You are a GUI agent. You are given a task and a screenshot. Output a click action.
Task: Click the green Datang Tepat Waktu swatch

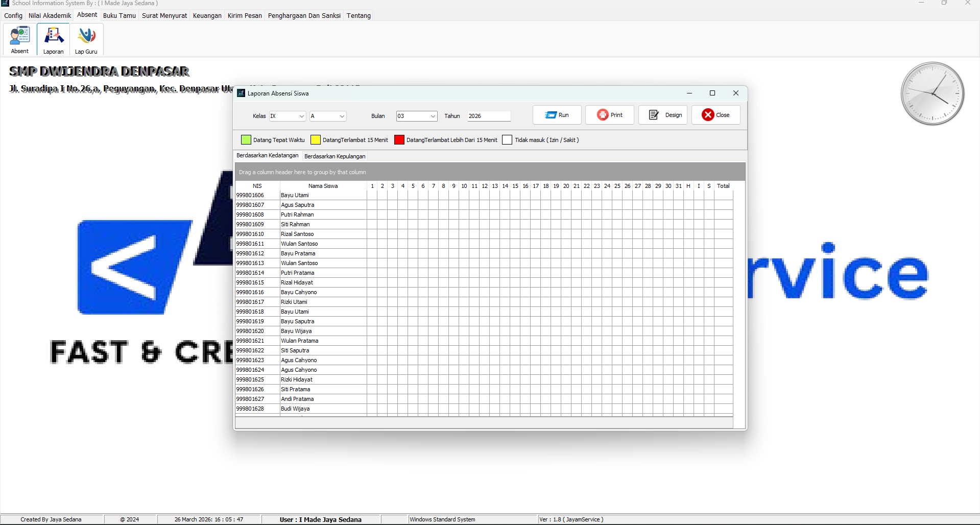[246, 140]
